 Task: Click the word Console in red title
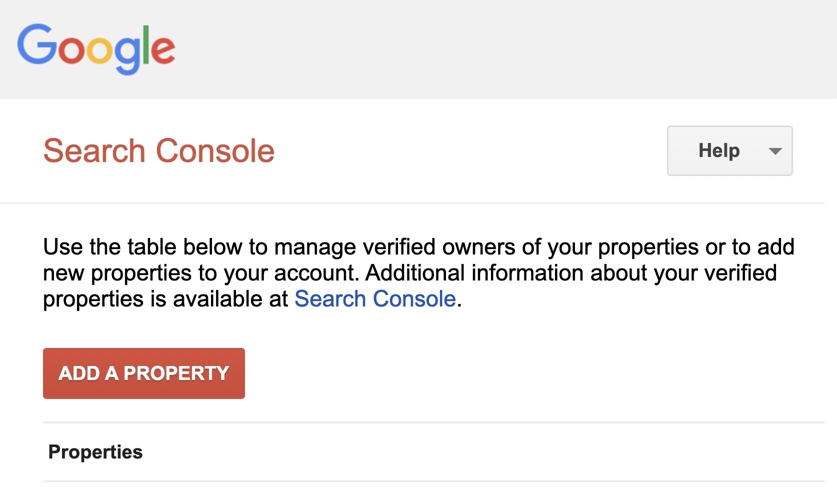click(x=215, y=151)
